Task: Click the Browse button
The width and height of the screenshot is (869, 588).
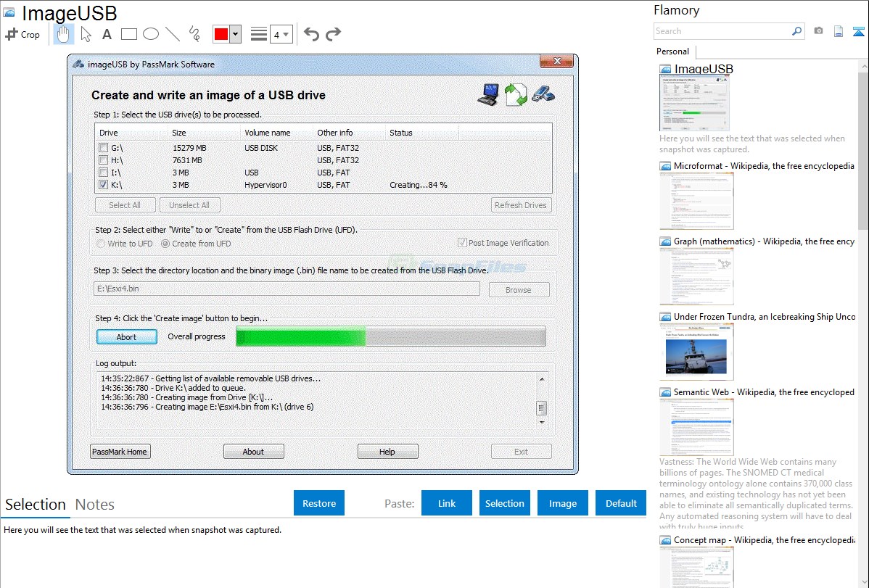Action: [x=519, y=290]
